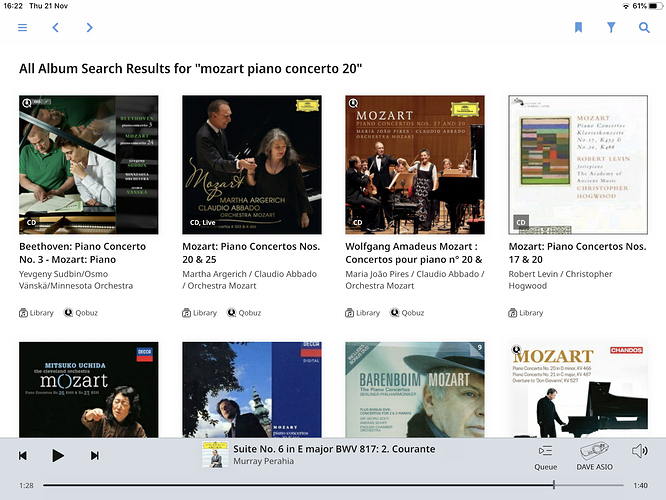Open the play Queue
Image resolution: width=666 pixels, height=500 pixels.
pyautogui.click(x=545, y=458)
